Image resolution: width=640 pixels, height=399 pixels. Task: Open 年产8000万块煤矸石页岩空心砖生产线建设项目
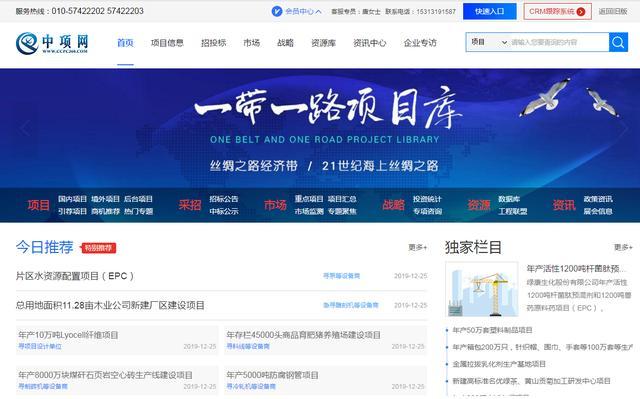coord(105,375)
